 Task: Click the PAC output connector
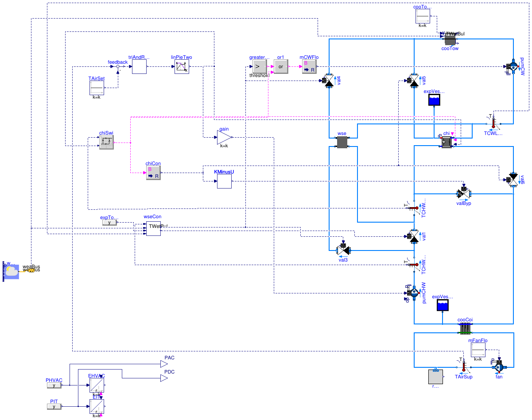click(163, 364)
